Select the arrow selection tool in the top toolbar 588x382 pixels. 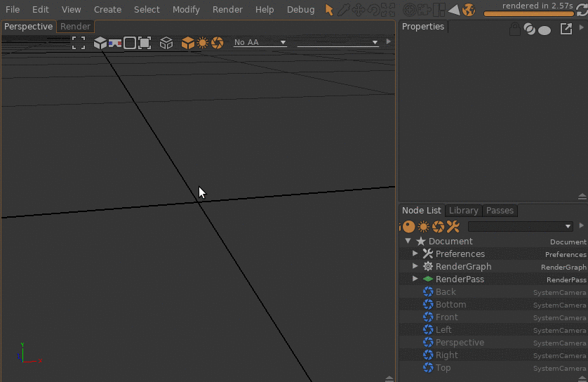tap(329, 10)
